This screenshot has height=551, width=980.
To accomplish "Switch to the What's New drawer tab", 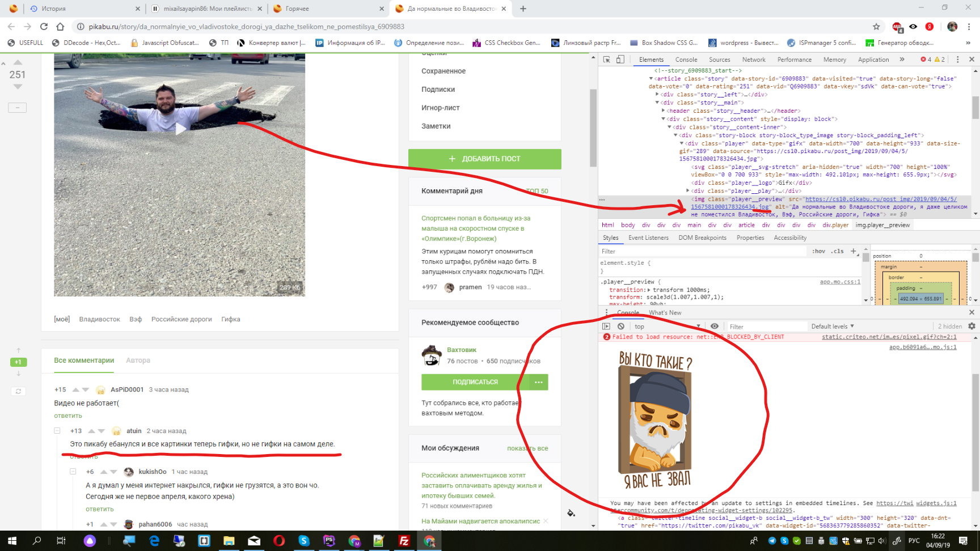I will point(665,312).
